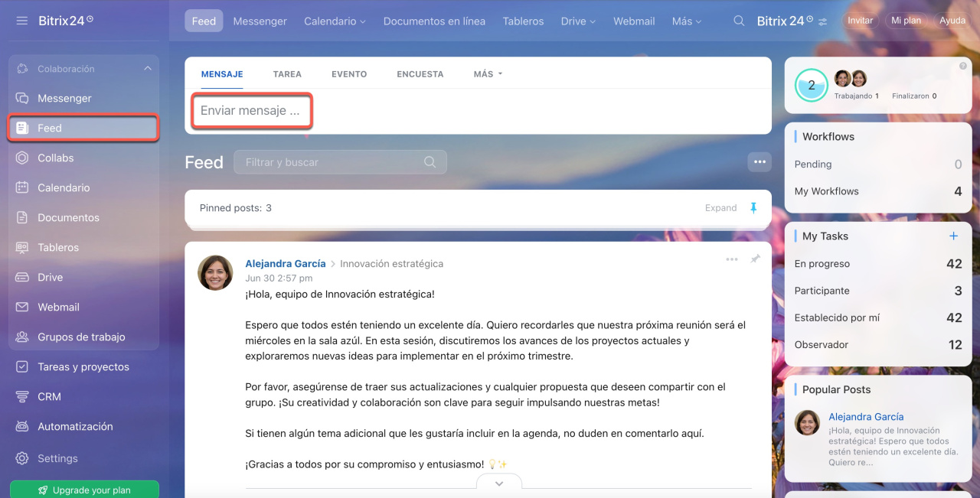Click first employee avatar in worktime widget
980x498 pixels.
tap(842, 78)
